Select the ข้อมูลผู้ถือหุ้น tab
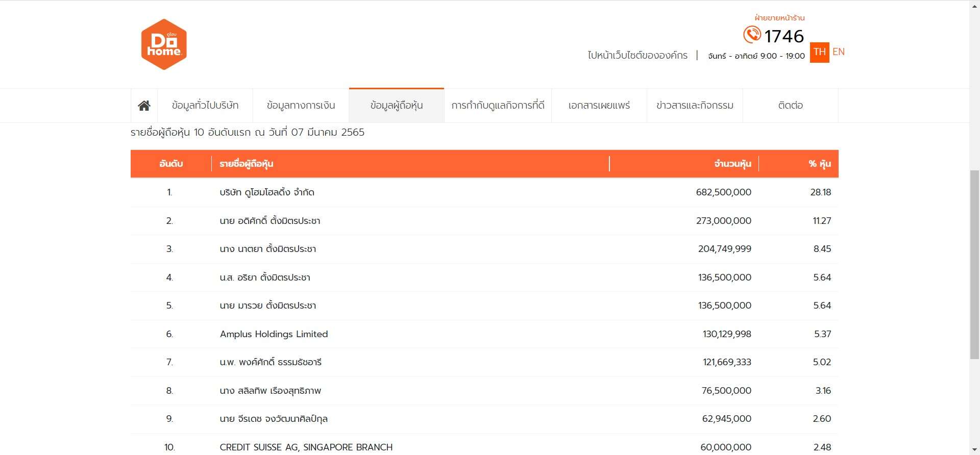Screen dimensions: 980x455 (x=397, y=106)
